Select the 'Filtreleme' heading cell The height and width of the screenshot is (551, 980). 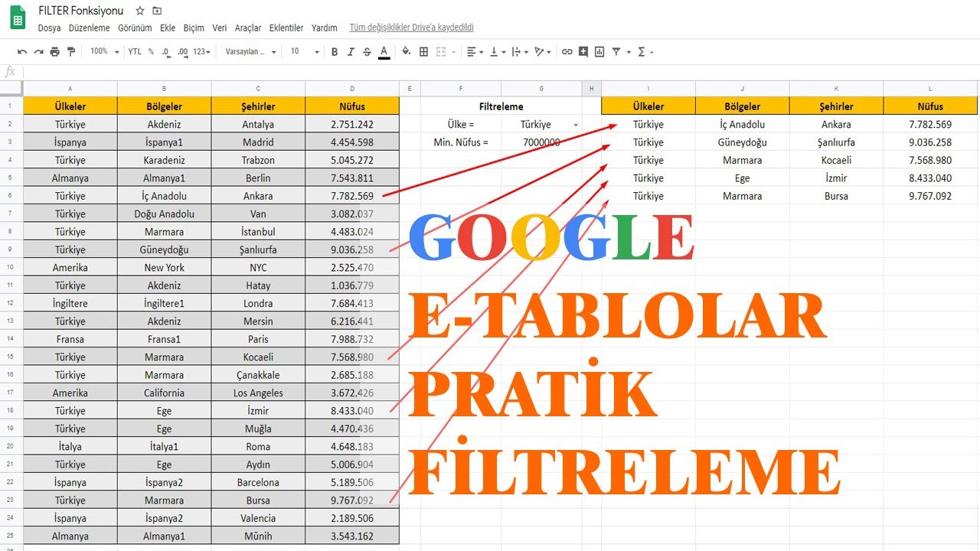click(501, 106)
